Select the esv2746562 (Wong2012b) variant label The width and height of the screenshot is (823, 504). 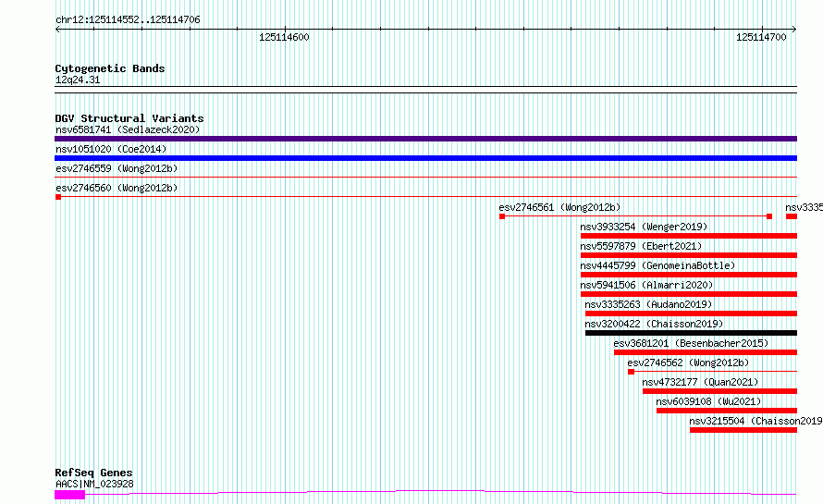688,363
